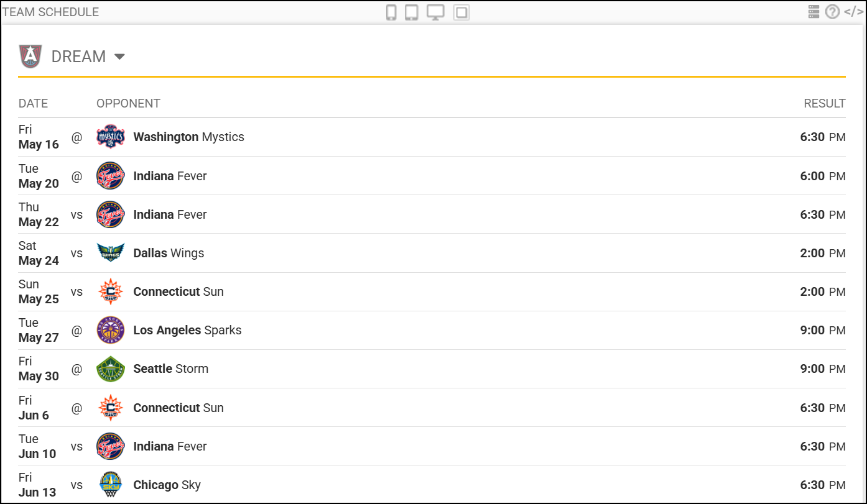Screen dimensions: 867x504
Task: Open the Dallas Wings team link
Action: click(169, 253)
